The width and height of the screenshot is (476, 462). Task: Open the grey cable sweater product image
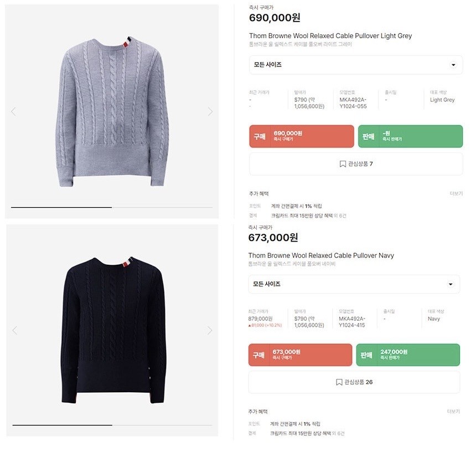click(112, 111)
